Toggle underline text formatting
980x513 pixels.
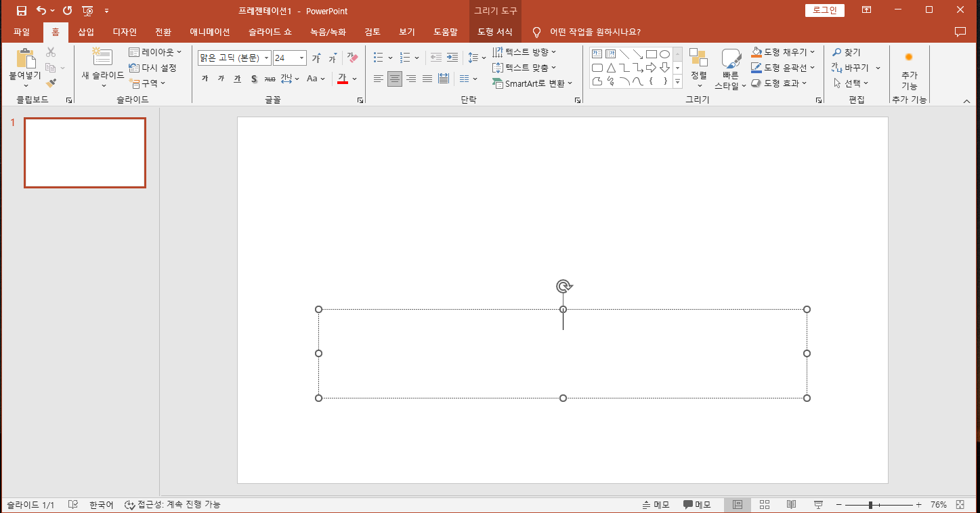click(237, 79)
